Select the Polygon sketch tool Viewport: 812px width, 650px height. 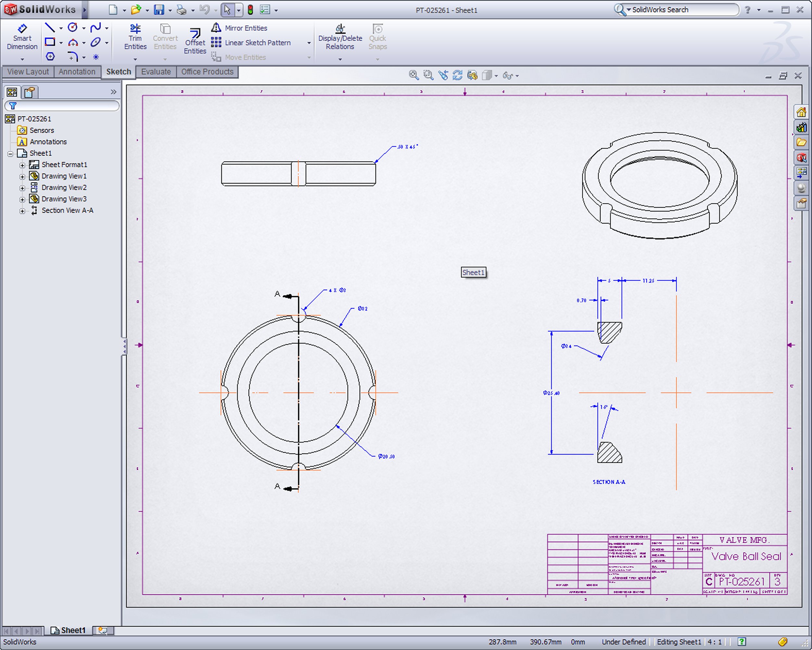coord(50,57)
